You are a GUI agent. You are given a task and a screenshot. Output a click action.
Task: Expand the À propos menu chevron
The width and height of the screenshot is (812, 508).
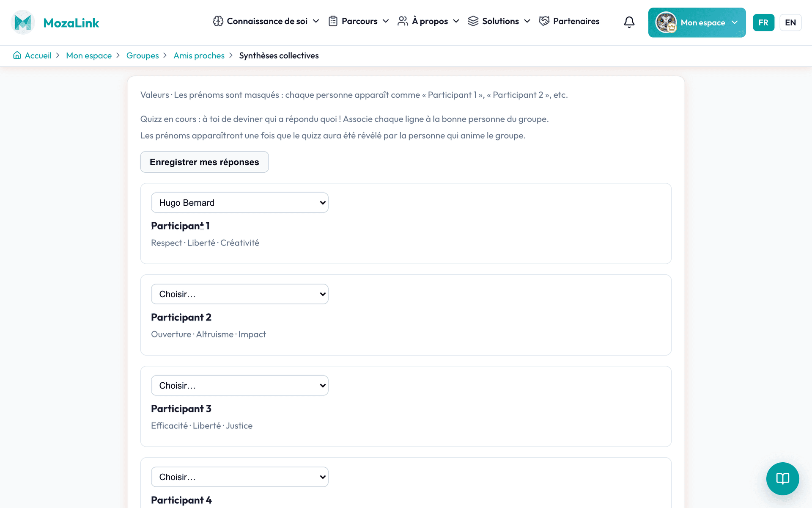click(456, 21)
